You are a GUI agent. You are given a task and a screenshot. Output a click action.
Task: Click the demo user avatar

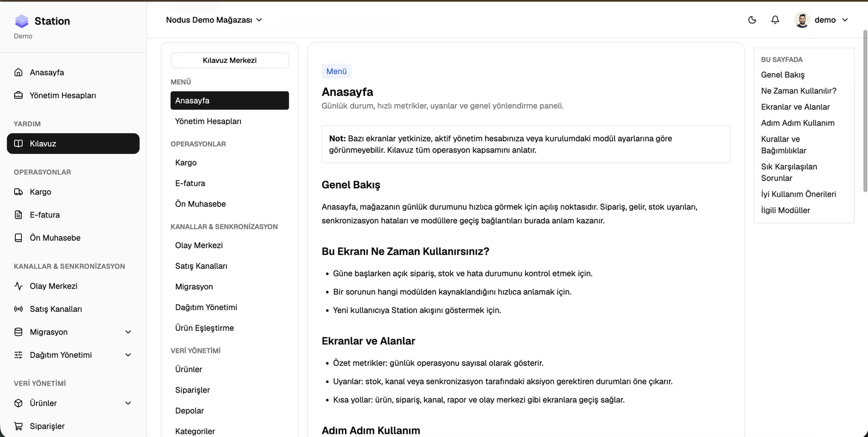coord(802,20)
